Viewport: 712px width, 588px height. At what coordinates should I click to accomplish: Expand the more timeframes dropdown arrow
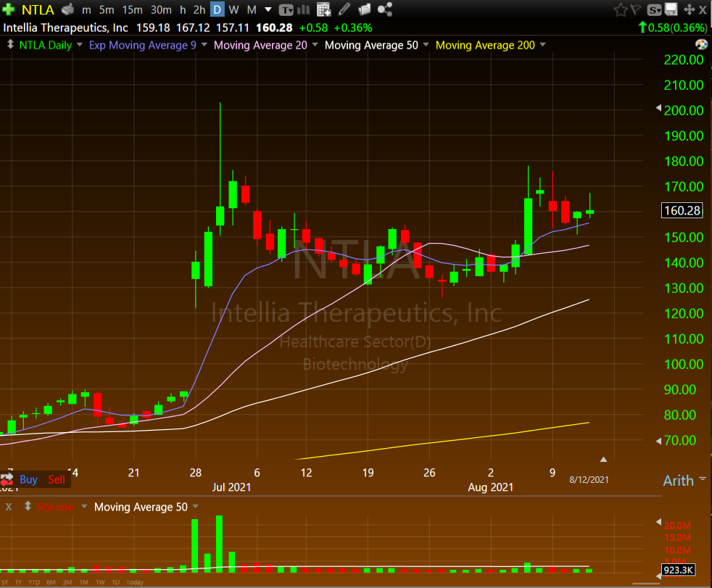pos(268,9)
